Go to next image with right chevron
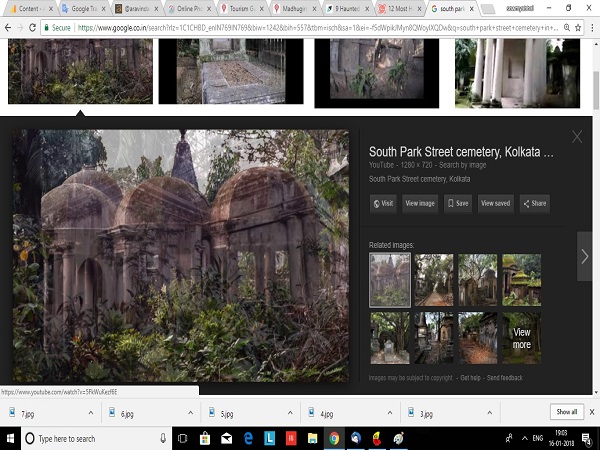Screen dimensions: 600x450 coord(584,256)
